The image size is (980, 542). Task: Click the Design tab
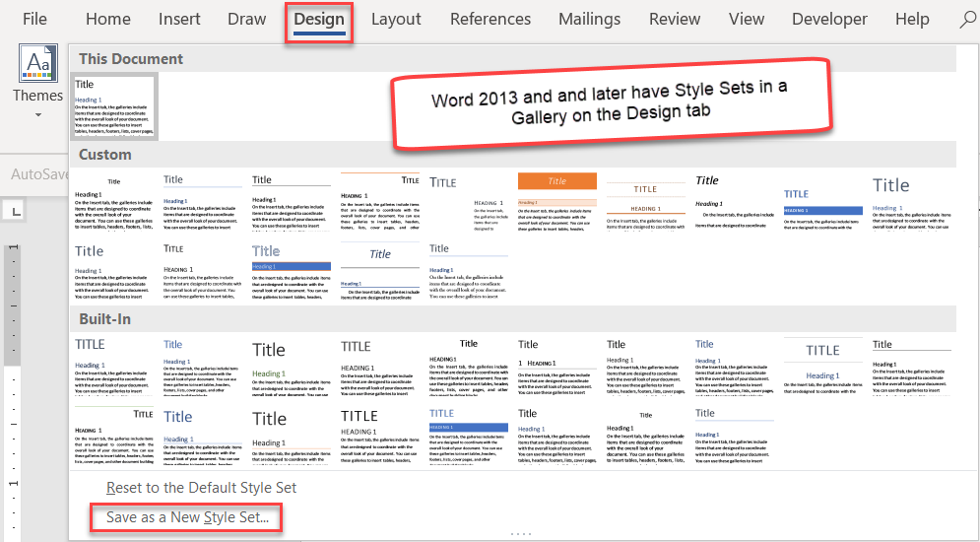[x=319, y=20]
